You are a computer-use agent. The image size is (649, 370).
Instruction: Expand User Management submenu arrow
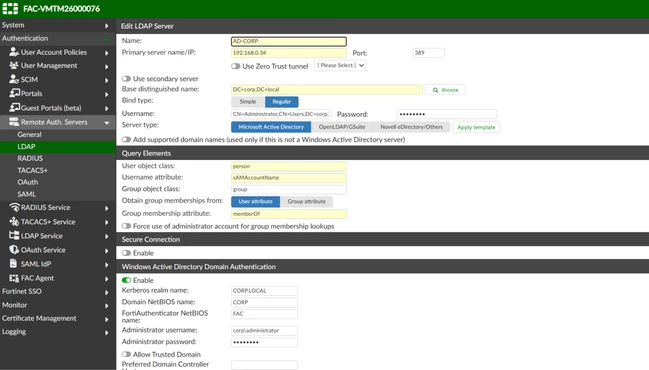click(106, 67)
